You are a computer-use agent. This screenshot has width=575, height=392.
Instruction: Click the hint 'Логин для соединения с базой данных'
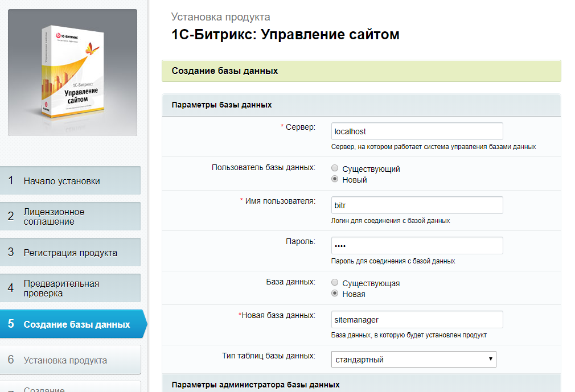pos(390,221)
